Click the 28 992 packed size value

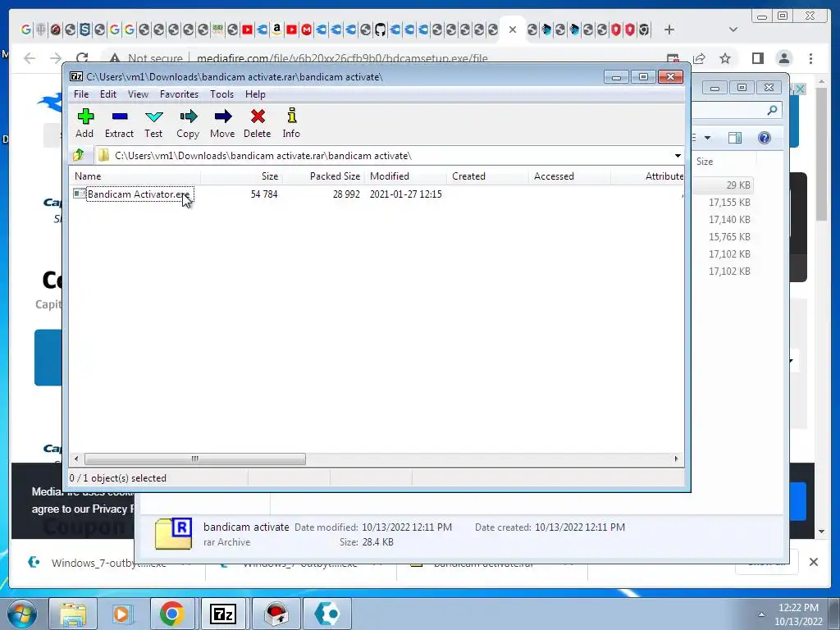tap(346, 194)
